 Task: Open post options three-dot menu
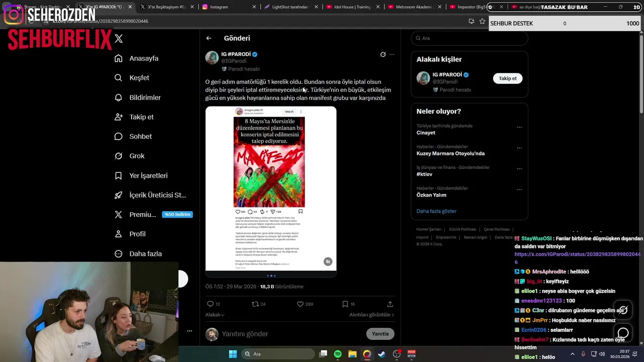coord(392,54)
